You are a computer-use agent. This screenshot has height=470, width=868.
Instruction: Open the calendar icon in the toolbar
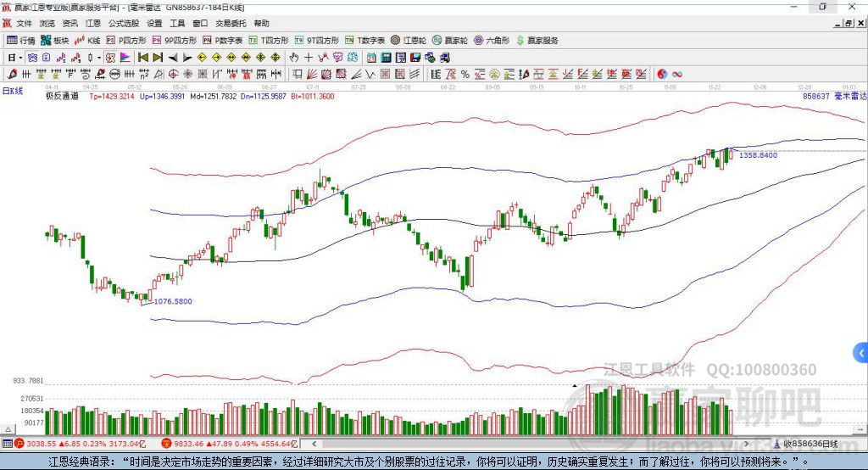[371, 58]
